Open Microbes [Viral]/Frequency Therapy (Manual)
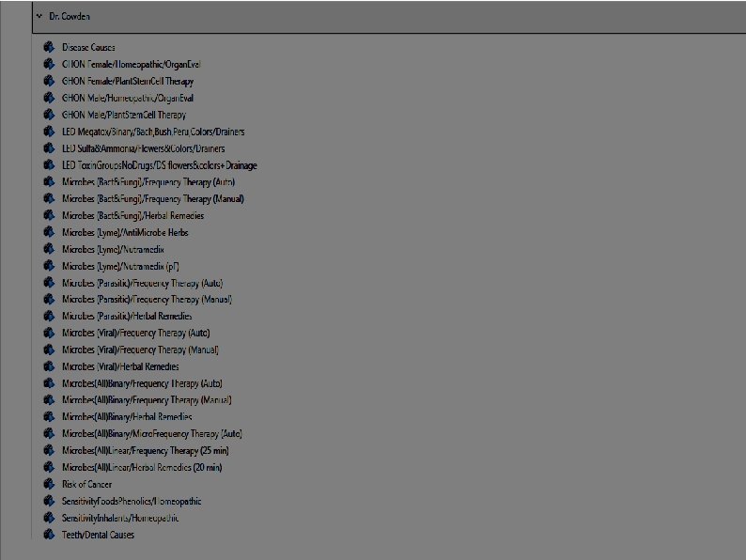 pos(140,350)
